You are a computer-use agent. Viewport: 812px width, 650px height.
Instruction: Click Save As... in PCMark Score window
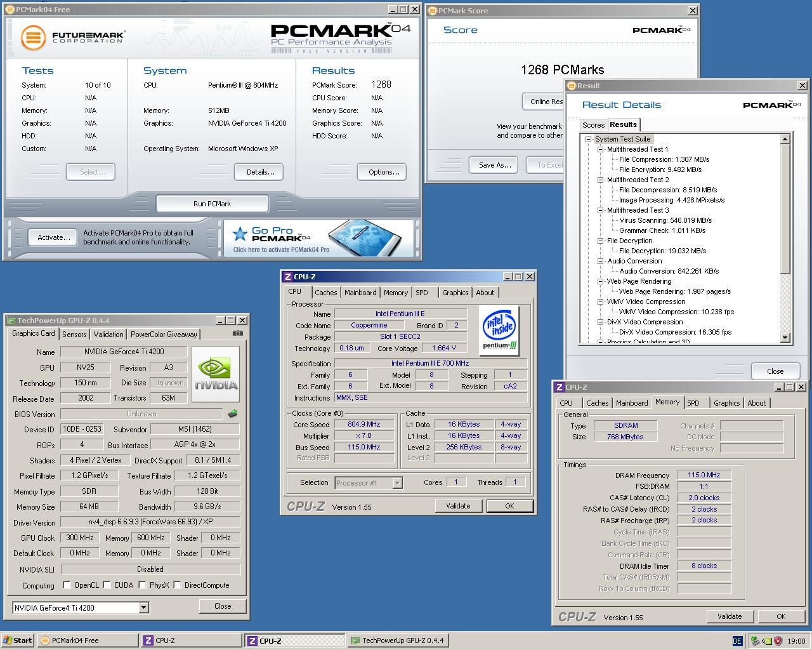[494, 165]
